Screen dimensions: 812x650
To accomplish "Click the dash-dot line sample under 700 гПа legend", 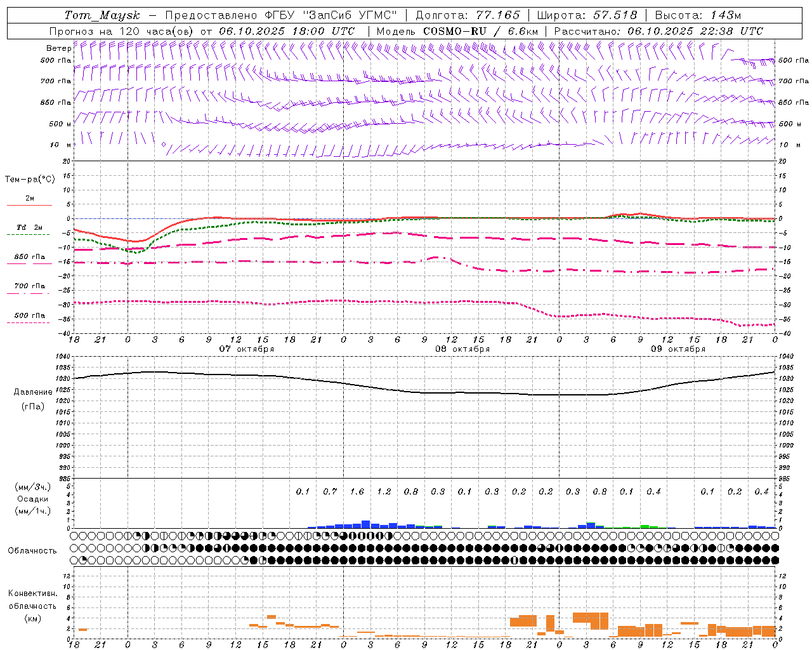I will coord(29,293).
